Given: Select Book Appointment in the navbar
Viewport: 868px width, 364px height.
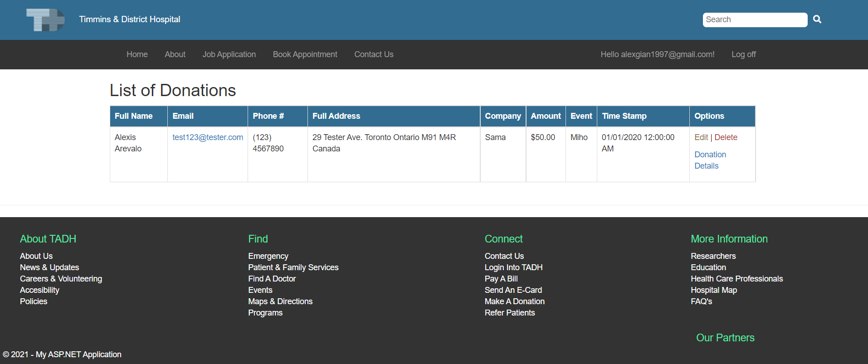Looking at the screenshot, I should [x=305, y=54].
